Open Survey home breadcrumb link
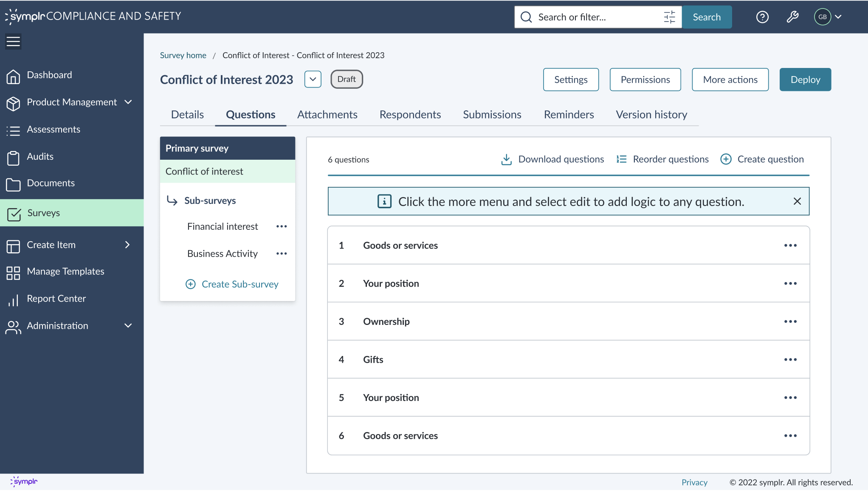Image resolution: width=868 pixels, height=491 pixels. (x=183, y=55)
